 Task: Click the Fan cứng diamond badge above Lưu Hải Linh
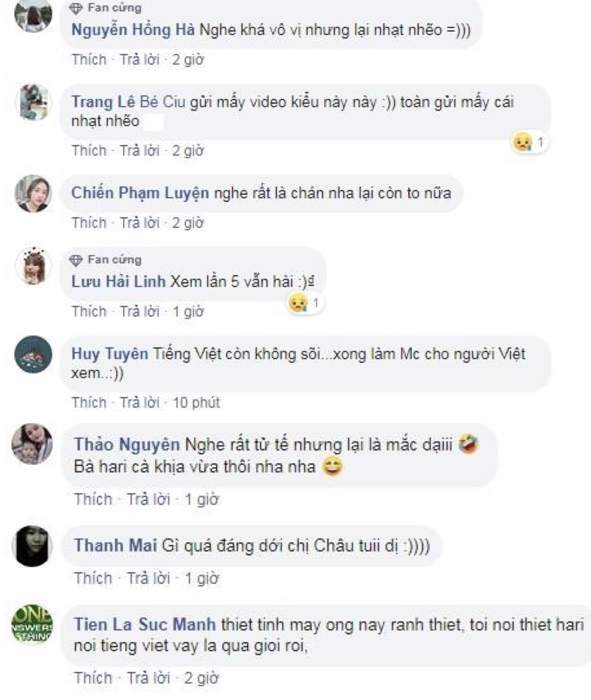76,260
